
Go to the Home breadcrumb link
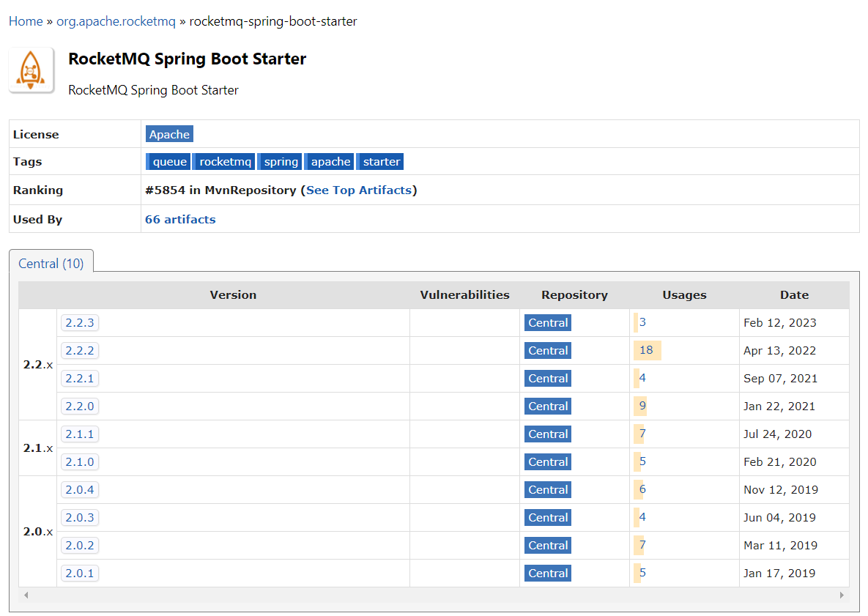tap(26, 21)
